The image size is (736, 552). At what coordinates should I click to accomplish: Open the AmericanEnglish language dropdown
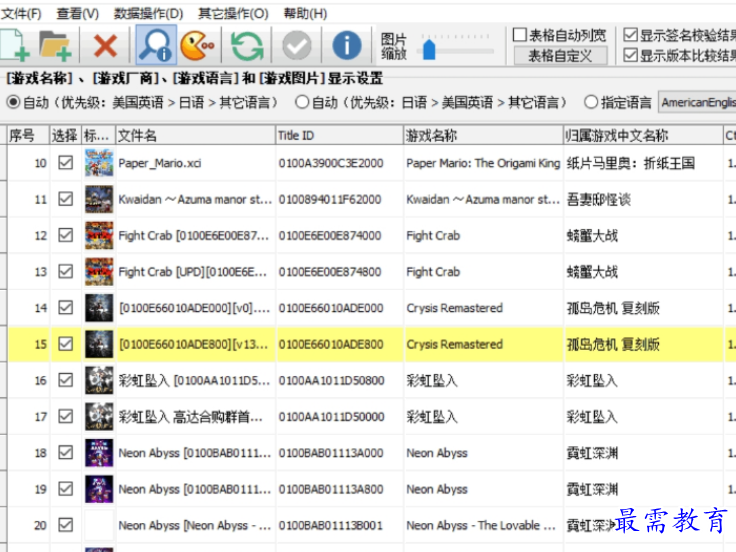click(697, 102)
